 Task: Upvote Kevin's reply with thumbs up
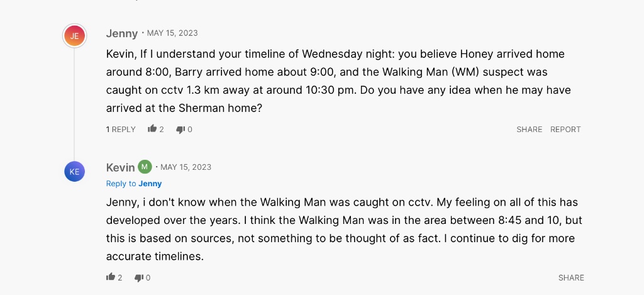pos(111,277)
